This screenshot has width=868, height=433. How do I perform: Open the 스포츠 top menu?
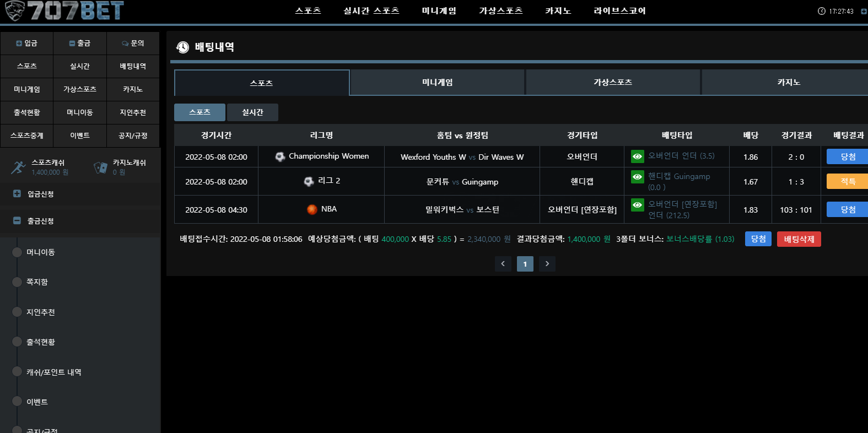[x=308, y=10]
